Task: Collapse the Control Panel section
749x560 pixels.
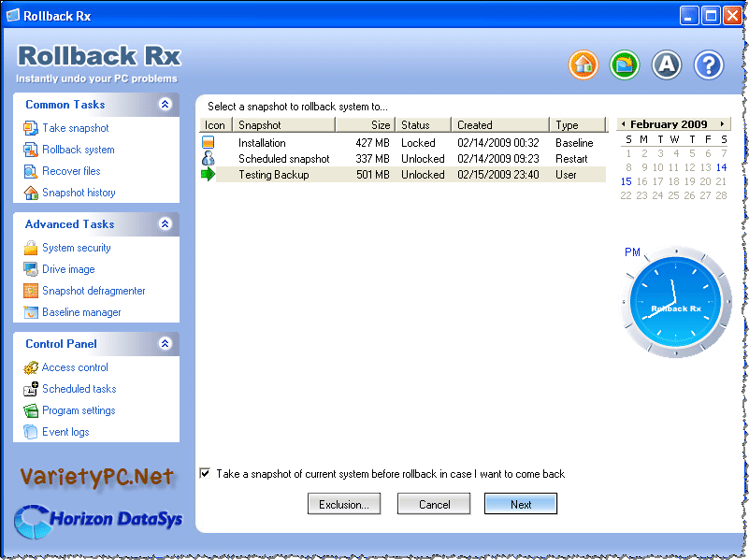Action: pyautogui.click(x=166, y=344)
